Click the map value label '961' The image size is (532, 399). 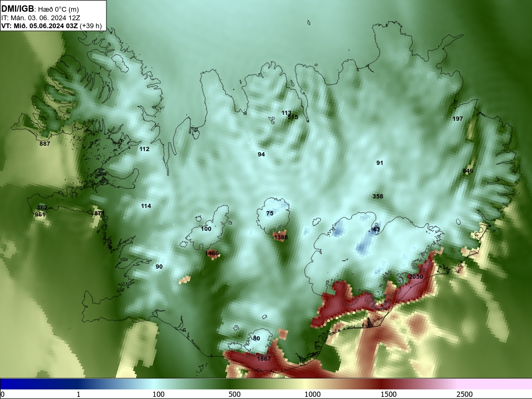pos(40,214)
